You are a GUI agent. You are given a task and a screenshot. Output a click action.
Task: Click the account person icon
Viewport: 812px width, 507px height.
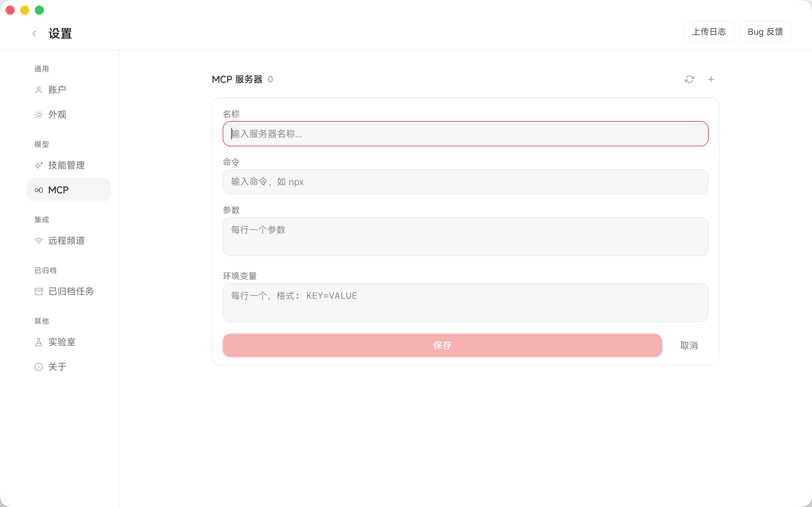(39, 90)
